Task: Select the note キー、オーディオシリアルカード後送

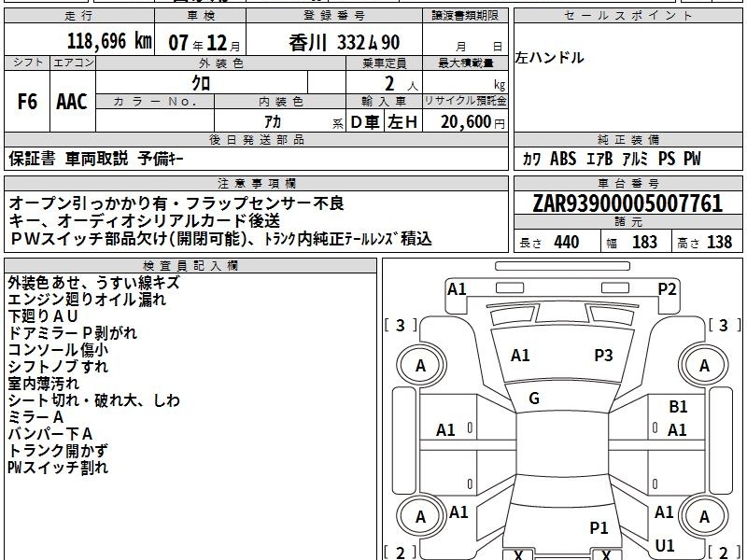Action: [145, 221]
